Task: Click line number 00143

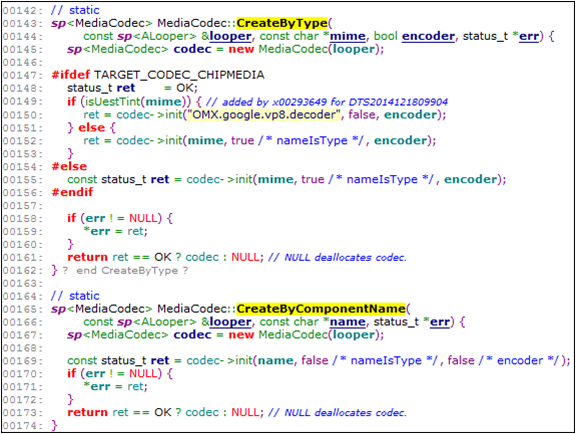Action: click(x=23, y=24)
